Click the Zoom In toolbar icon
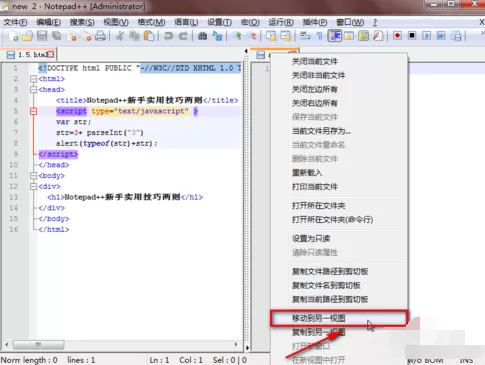 point(237,35)
